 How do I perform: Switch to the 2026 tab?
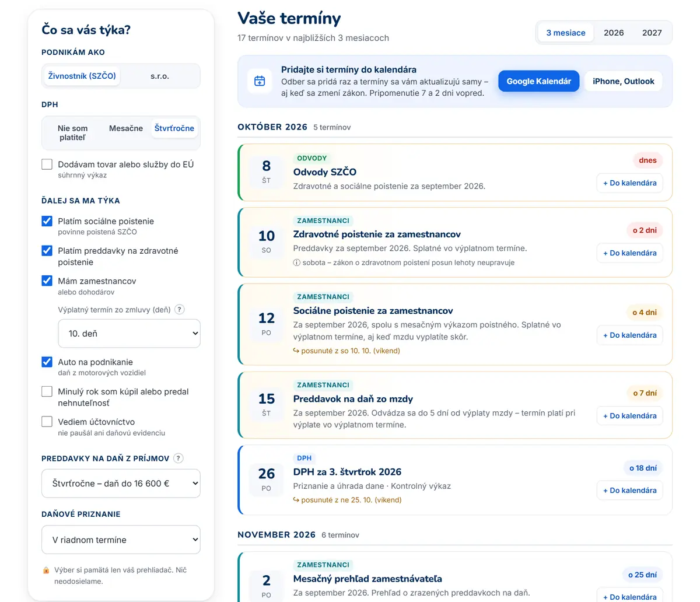coord(614,33)
